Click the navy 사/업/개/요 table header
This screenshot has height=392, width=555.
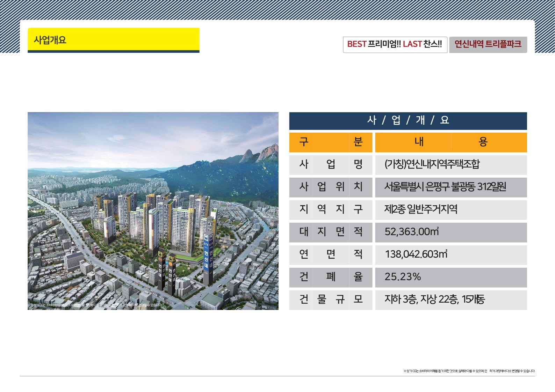click(408, 120)
